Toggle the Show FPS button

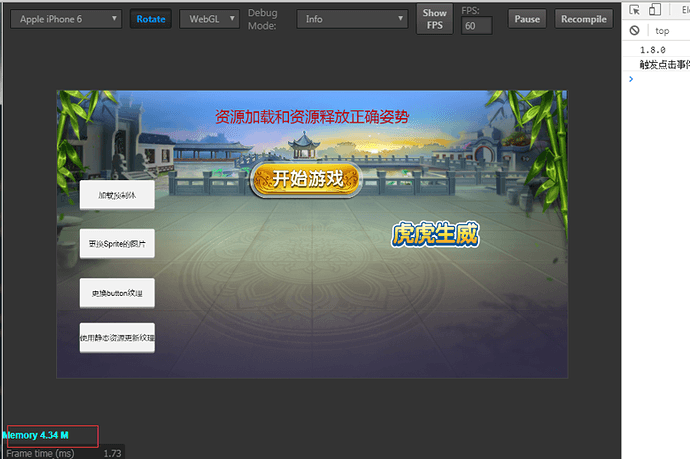(434, 19)
